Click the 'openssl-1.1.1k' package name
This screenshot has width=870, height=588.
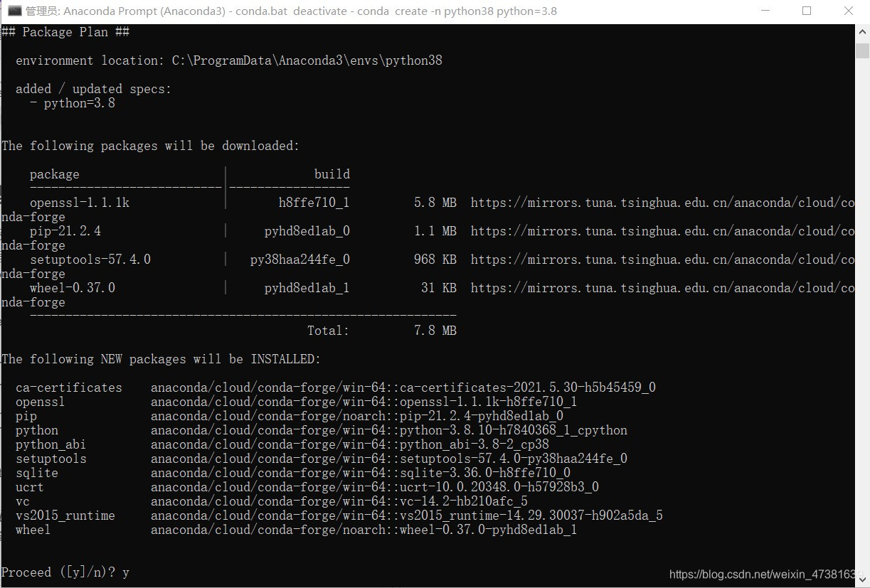(80, 203)
